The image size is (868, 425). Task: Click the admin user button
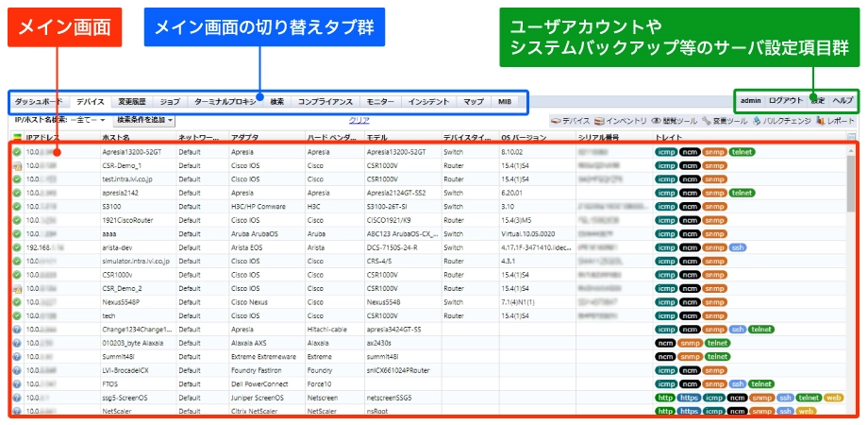pos(751,101)
